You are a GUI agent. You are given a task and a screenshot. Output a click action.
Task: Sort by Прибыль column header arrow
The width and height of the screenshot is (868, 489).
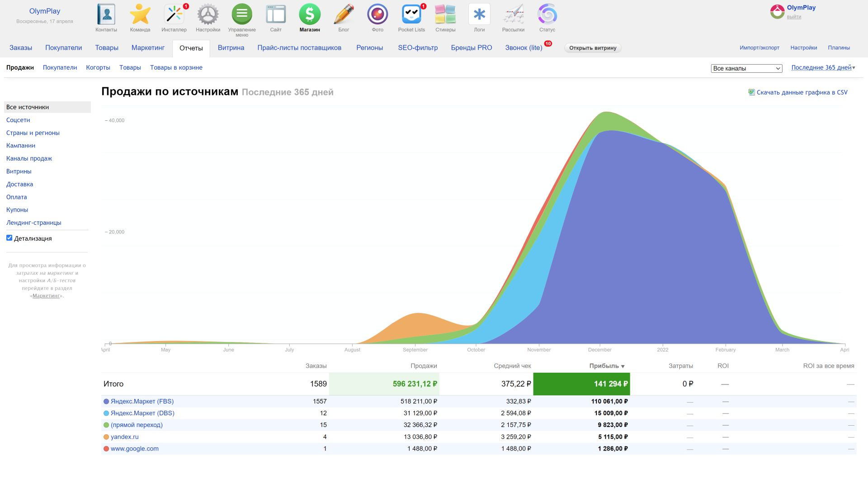point(623,366)
